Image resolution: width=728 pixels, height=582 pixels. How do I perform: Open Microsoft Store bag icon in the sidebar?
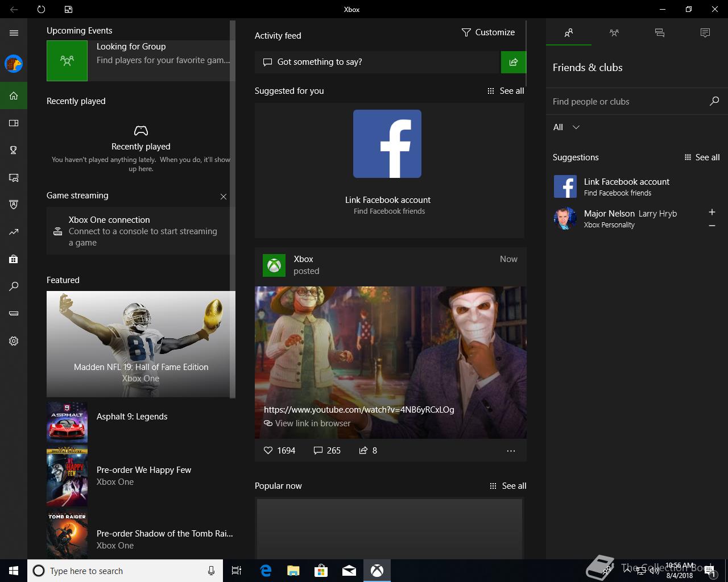(14, 259)
